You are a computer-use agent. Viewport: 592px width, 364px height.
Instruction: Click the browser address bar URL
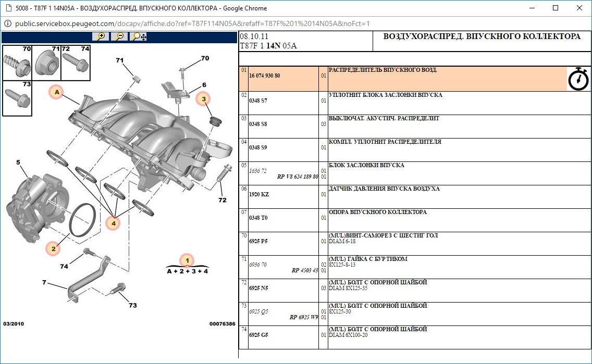coord(192,23)
